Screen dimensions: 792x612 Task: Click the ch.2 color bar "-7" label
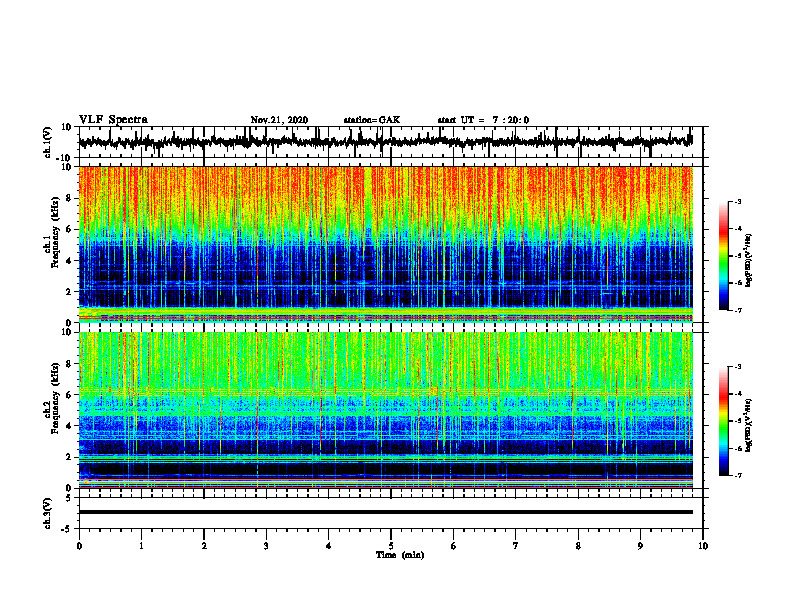[737, 476]
